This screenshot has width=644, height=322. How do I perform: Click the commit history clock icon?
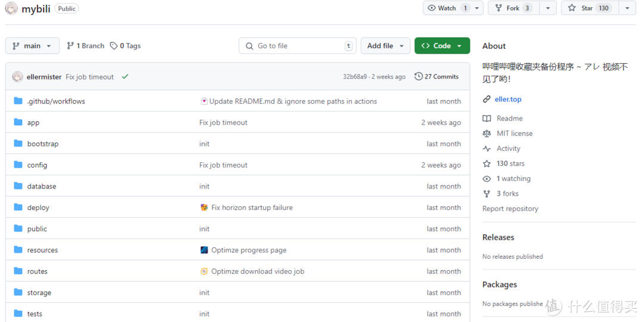pyautogui.click(x=419, y=76)
